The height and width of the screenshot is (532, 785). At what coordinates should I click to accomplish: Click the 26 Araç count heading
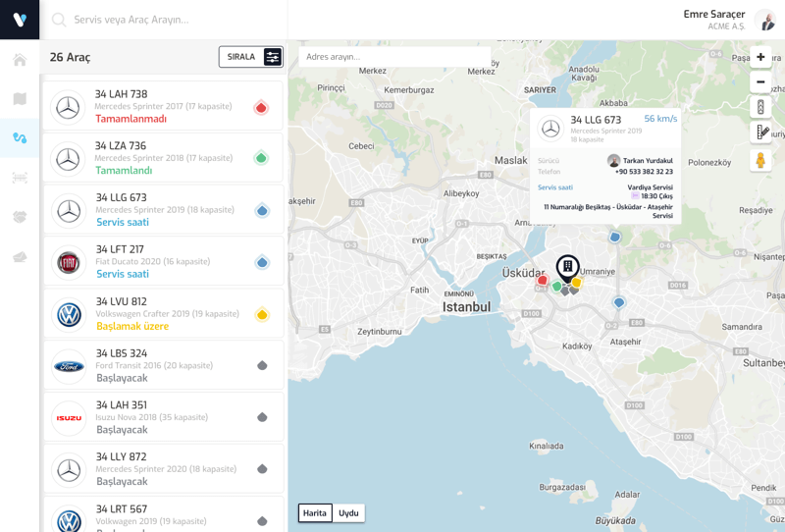tap(70, 57)
